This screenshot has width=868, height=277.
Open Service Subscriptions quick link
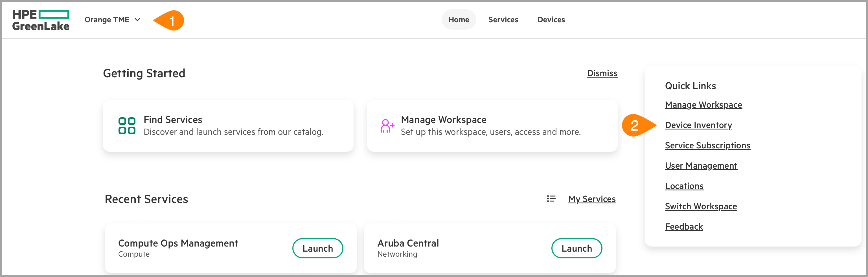point(707,145)
